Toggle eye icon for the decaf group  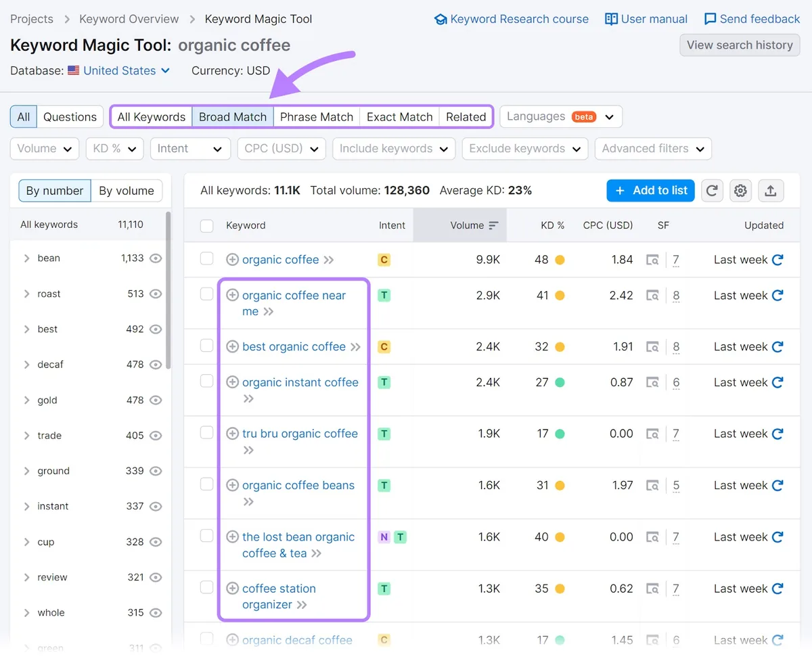tap(156, 364)
